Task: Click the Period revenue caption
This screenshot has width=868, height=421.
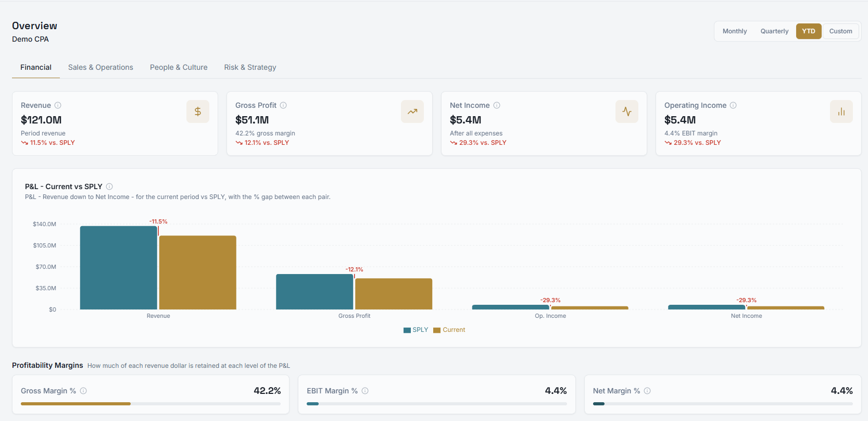Action: (x=43, y=133)
